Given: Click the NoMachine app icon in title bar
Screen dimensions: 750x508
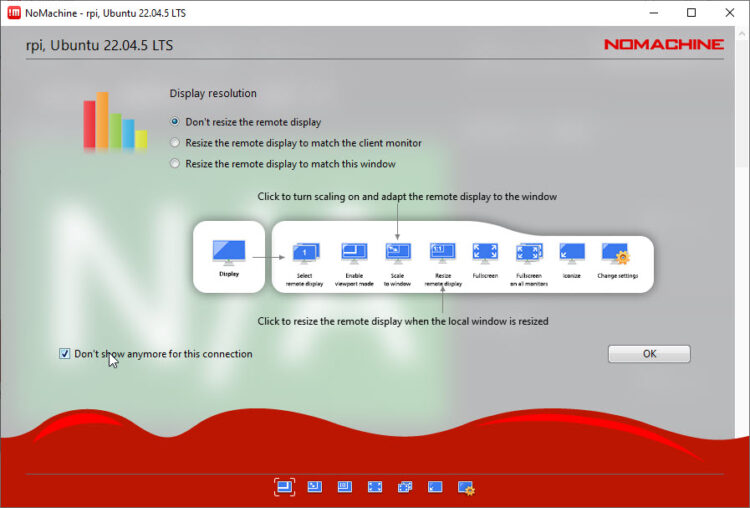Looking at the screenshot, I should 15,13.
